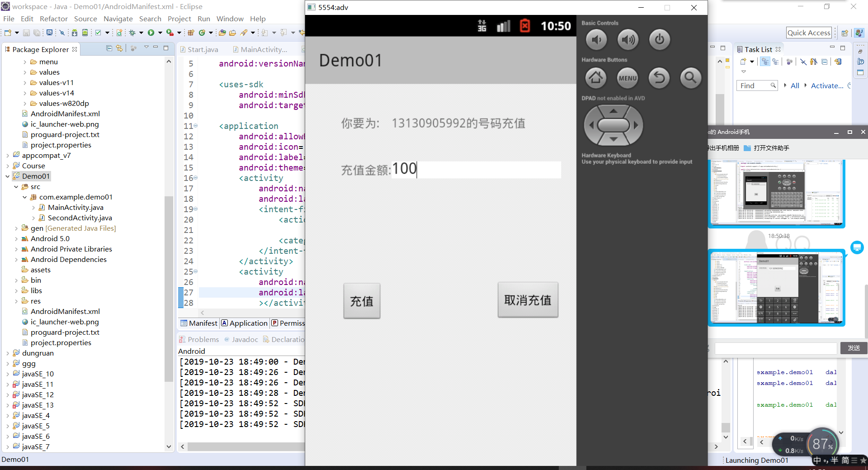This screenshot has width=868, height=470.
Task: Click the Find field in Task List
Action: pos(757,85)
